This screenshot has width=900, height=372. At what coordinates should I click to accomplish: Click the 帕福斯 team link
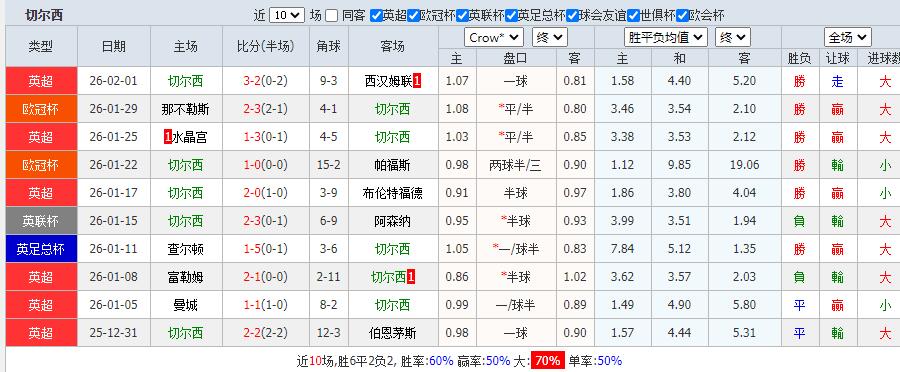(393, 165)
